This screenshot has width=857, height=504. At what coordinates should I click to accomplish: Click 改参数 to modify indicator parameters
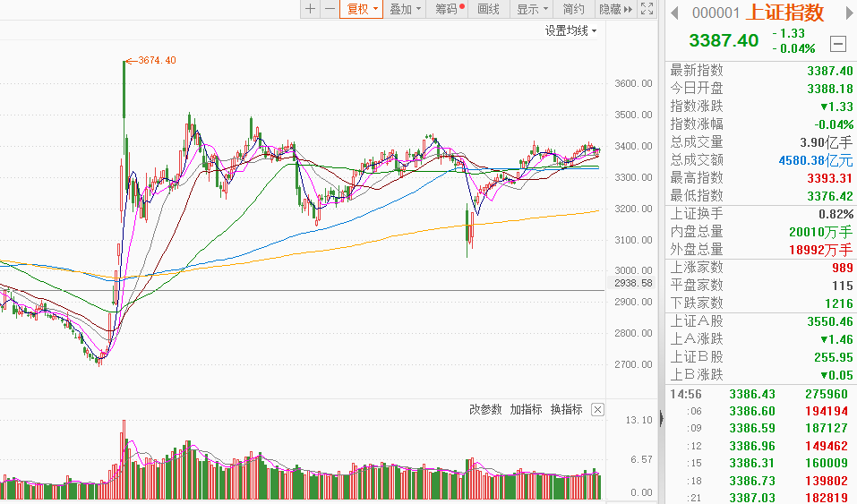[x=486, y=410]
